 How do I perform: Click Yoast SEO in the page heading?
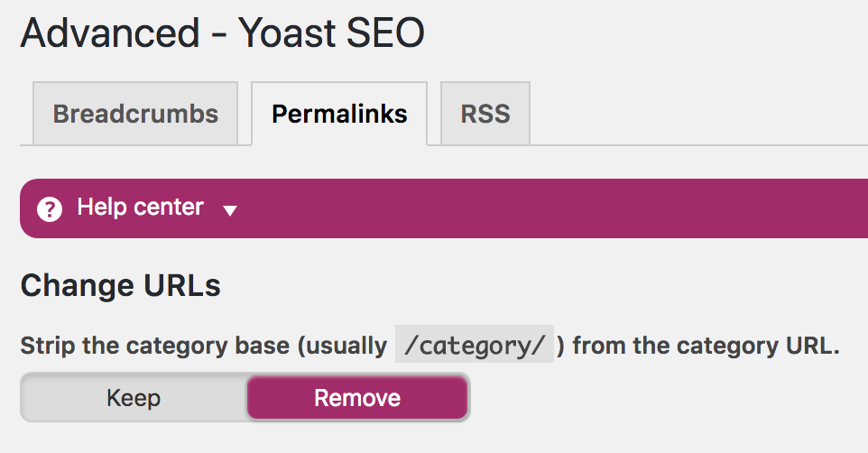tap(331, 32)
